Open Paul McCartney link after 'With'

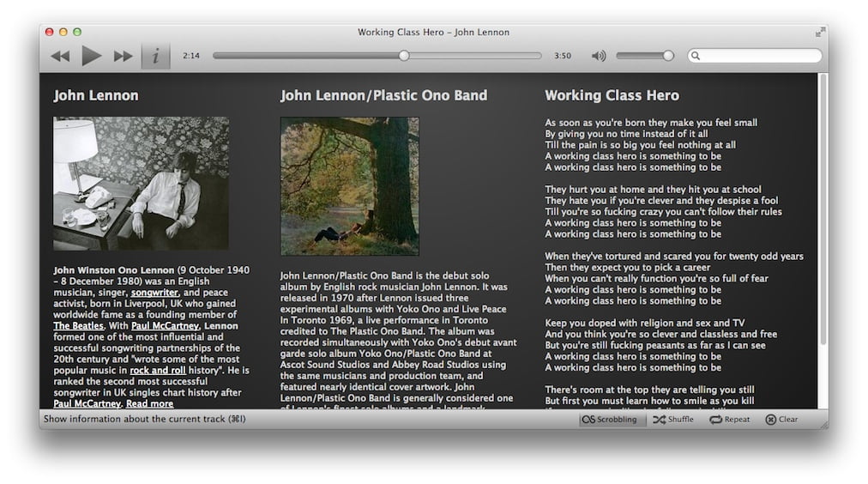(x=165, y=325)
